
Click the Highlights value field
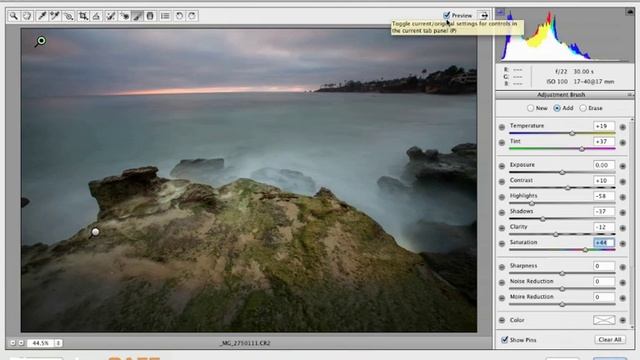[x=604, y=196]
